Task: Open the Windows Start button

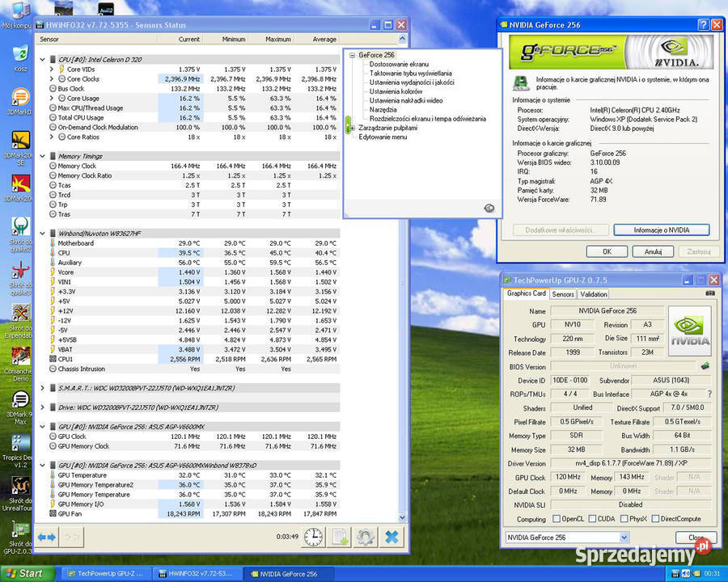Action: point(27,574)
